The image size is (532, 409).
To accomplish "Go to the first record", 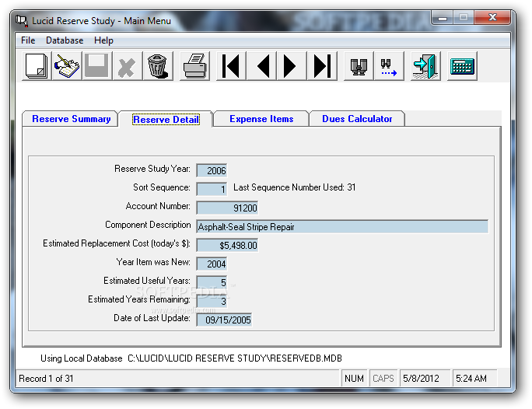I will click(231, 66).
